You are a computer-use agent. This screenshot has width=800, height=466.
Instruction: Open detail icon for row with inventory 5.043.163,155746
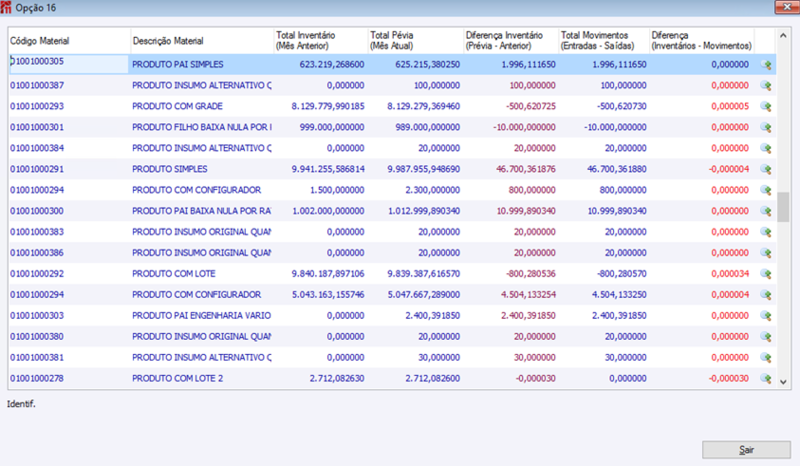pos(765,295)
